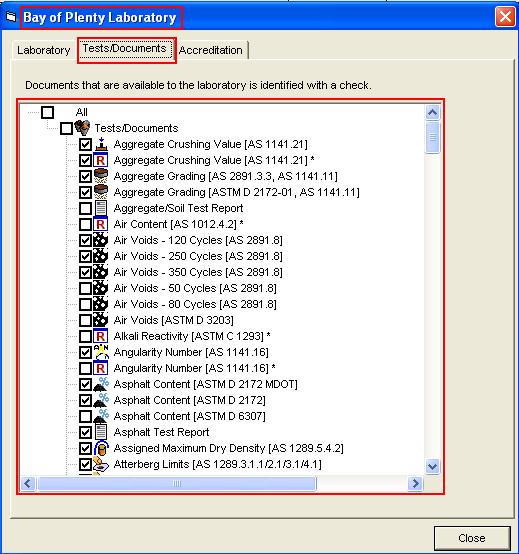Check the Air Content [AS 1012.4.2] * box
Image resolution: width=519 pixels, height=554 pixels.
[x=85, y=224]
